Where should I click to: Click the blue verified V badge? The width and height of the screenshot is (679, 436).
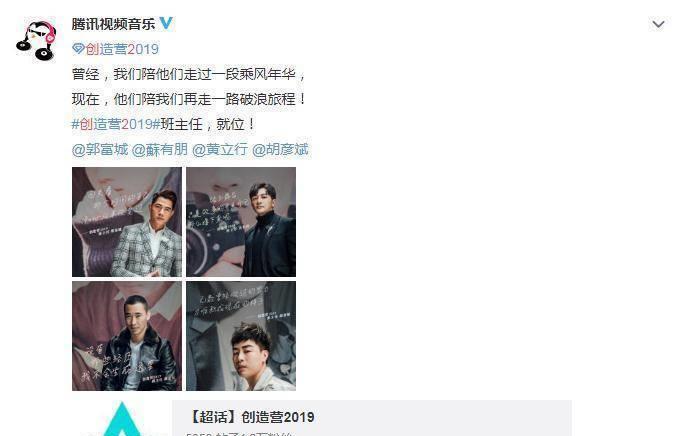coord(166,23)
